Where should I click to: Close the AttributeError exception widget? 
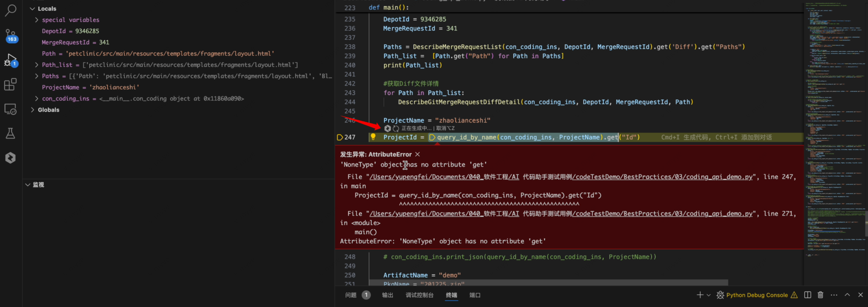(x=417, y=154)
